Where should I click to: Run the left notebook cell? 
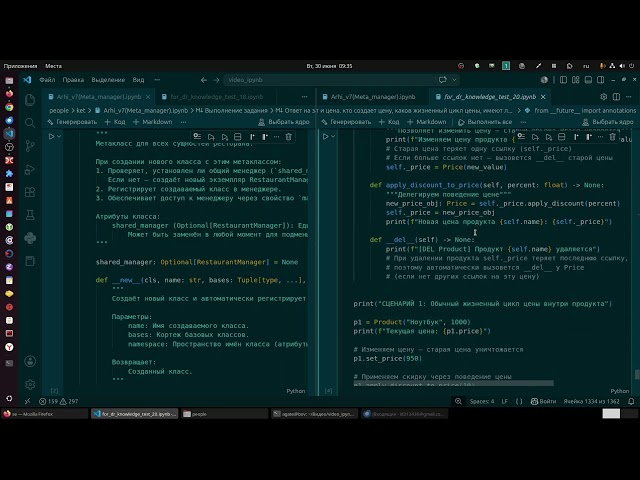(x=51, y=136)
